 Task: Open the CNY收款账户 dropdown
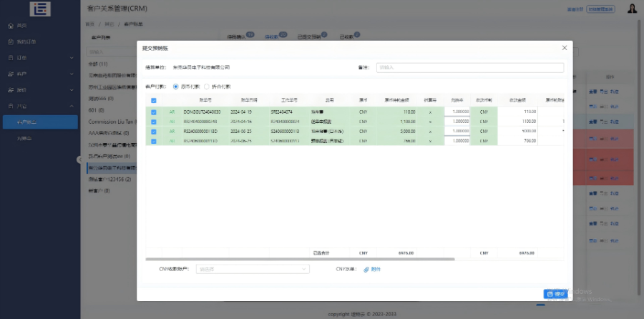[x=254, y=270]
